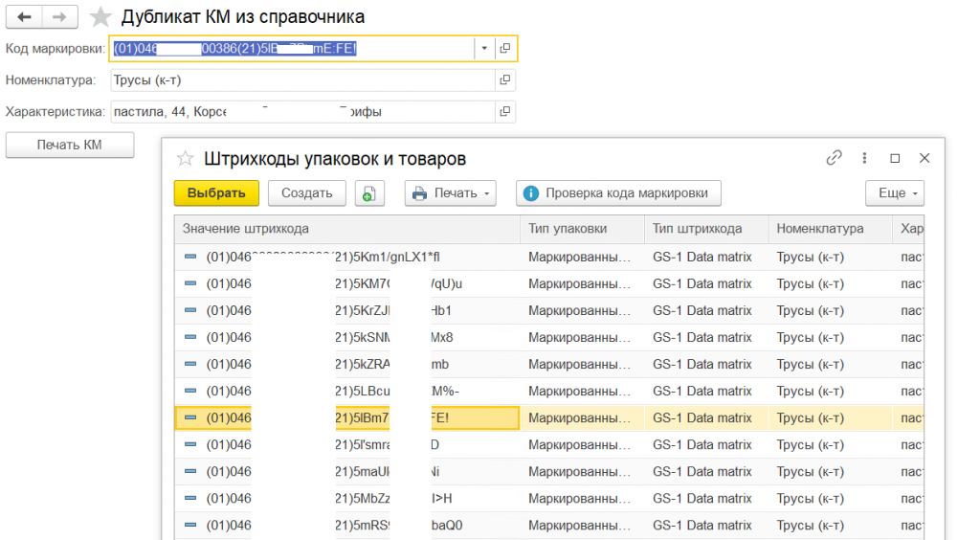Click the Создать button
This screenshot has height=540, width=980.
coord(306,193)
